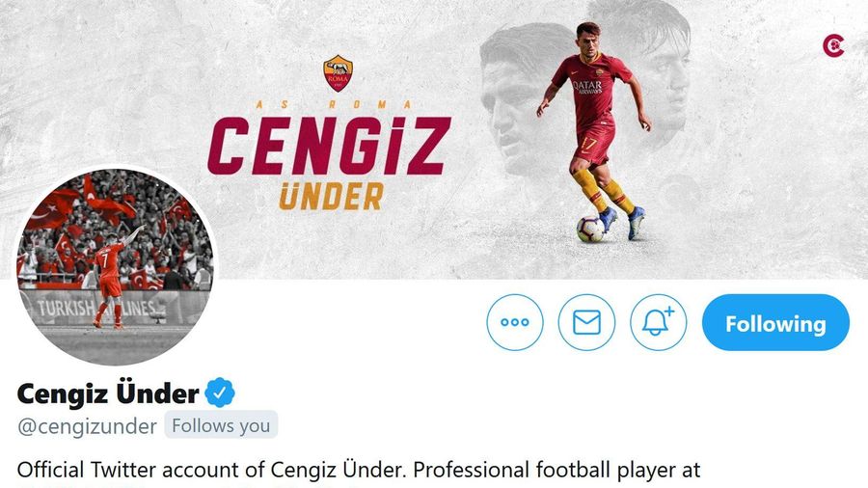Click the player dribbling the ball in banner

592,130
